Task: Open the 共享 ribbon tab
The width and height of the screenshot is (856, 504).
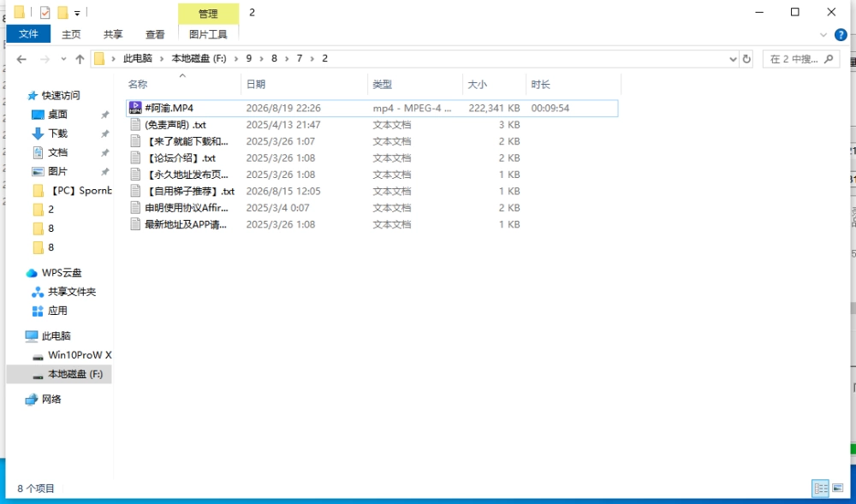Action: point(113,34)
